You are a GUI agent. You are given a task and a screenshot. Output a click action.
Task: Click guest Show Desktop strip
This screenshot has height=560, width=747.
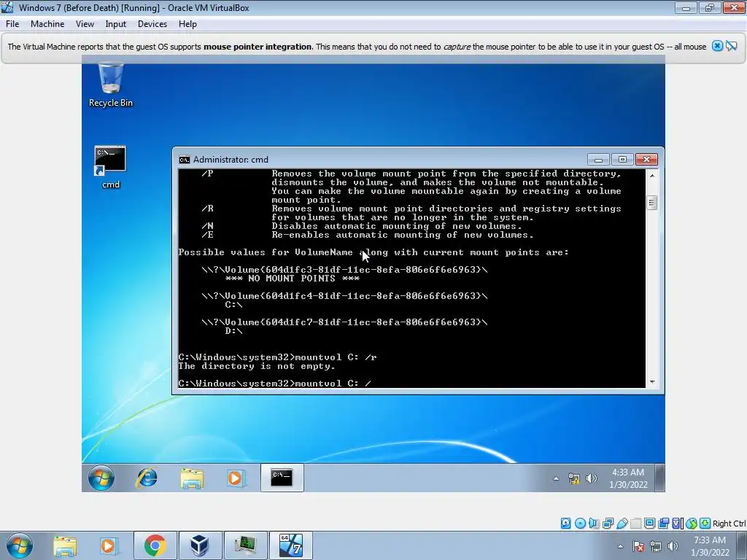pos(659,478)
